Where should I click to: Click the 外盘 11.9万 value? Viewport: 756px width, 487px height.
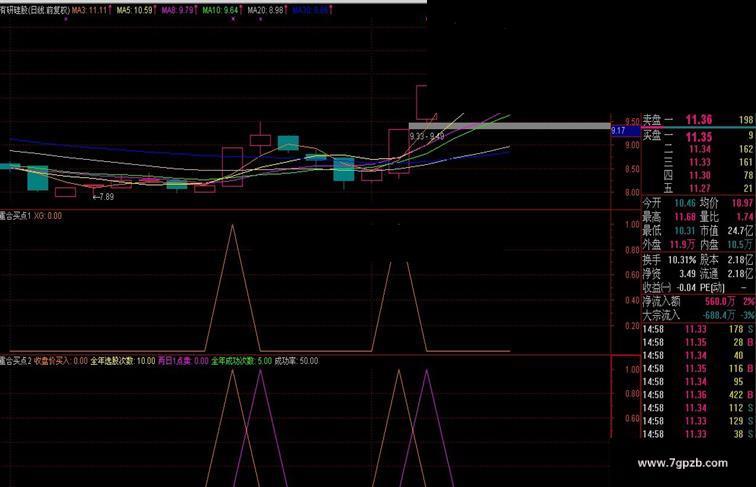(682, 245)
